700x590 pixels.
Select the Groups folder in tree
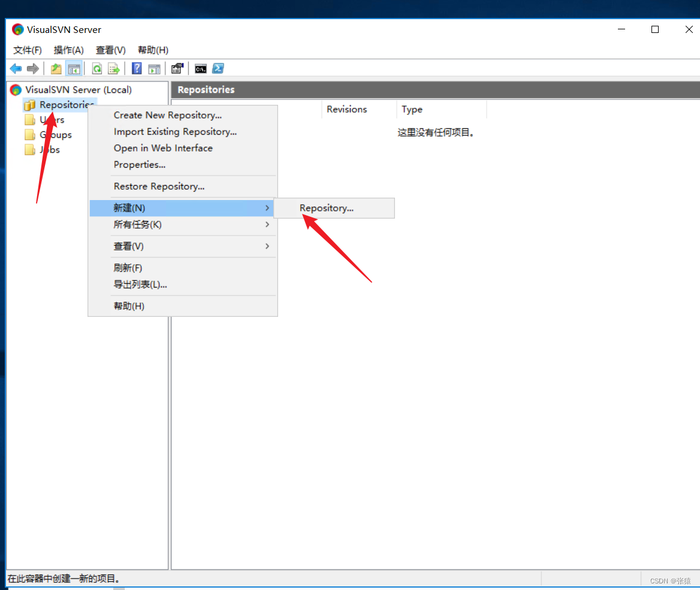click(55, 135)
